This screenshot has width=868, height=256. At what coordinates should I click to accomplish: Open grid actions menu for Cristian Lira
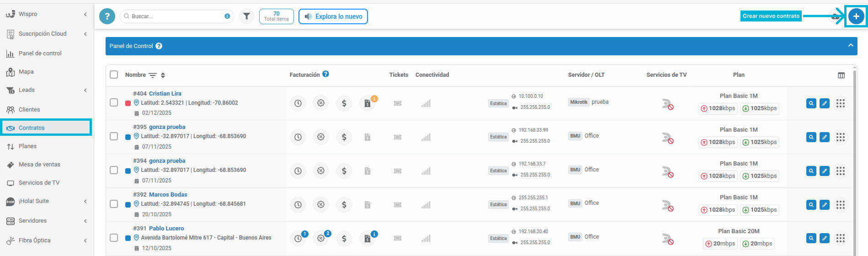pos(841,103)
